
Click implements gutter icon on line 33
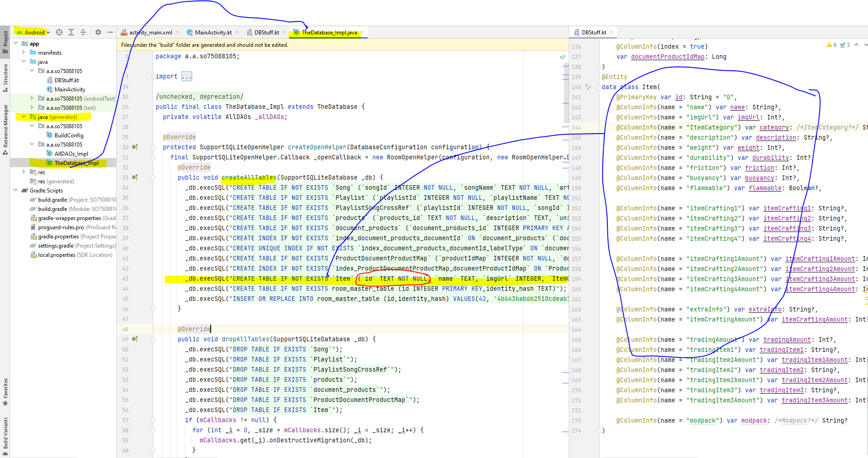pyautogui.click(x=135, y=178)
